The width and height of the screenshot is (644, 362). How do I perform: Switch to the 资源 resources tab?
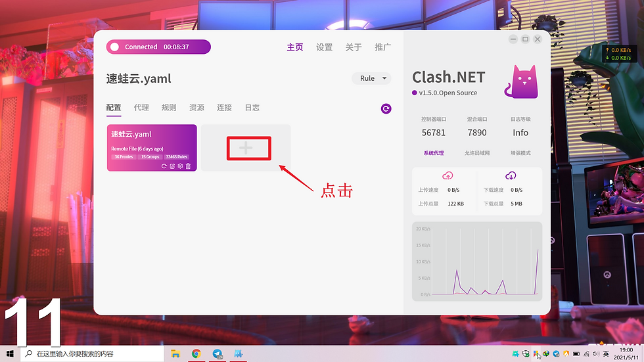click(196, 108)
